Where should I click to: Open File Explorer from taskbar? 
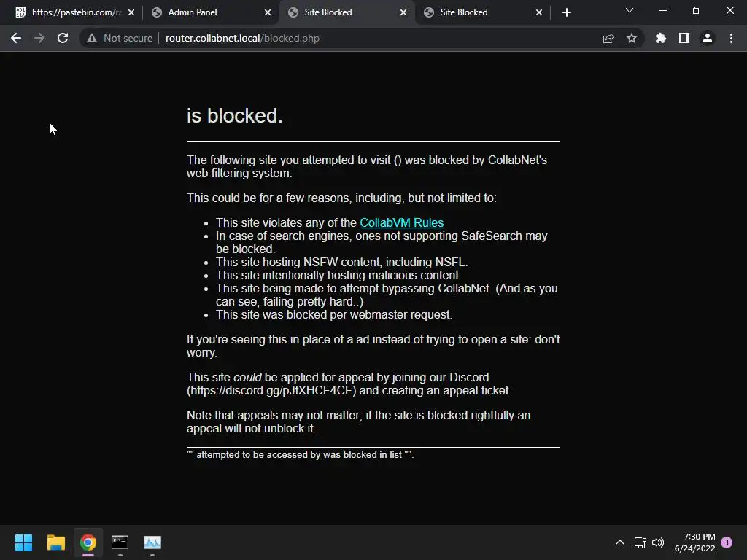click(55, 542)
